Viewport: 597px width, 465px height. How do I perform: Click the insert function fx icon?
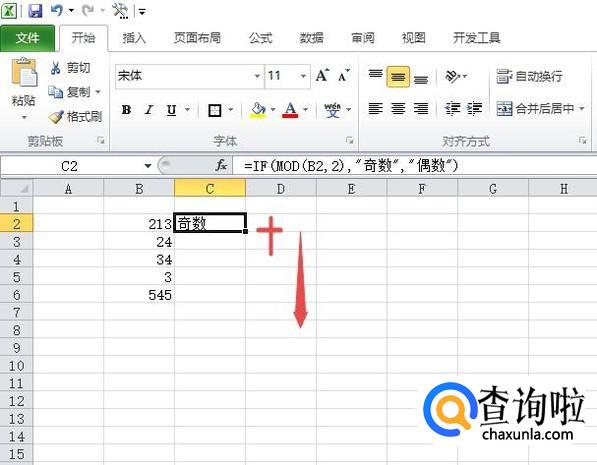point(221,165)
